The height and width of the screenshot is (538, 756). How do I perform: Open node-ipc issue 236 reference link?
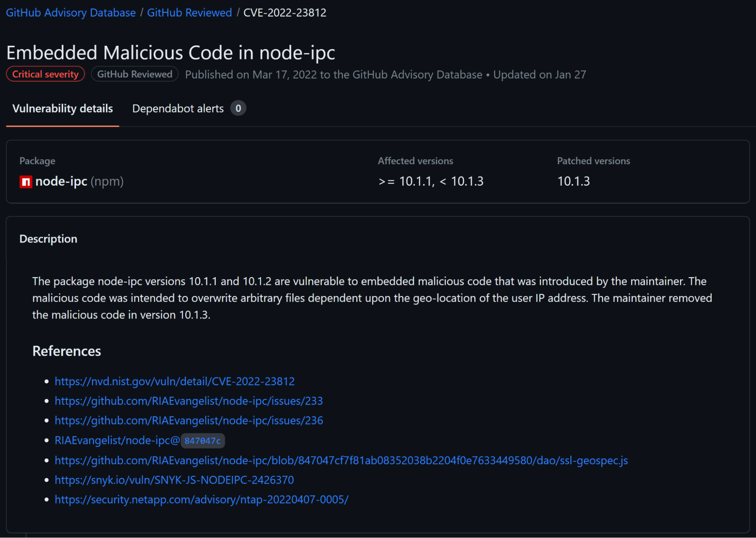click(x=189, y=420)
